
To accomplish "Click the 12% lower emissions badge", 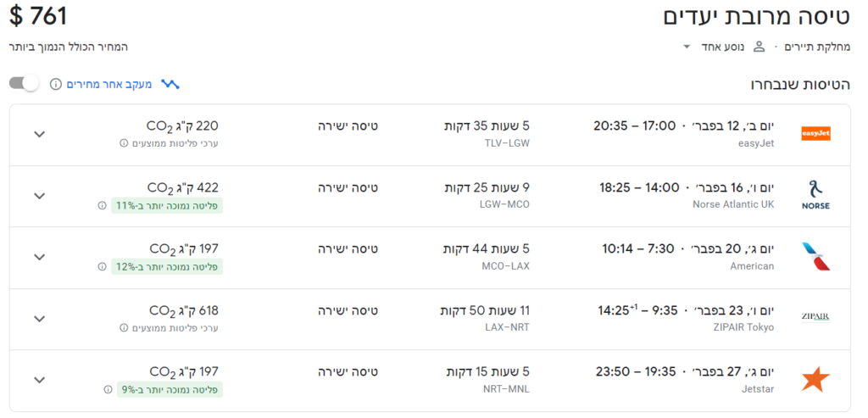I will pyautogui.click(x=167, y=267).
